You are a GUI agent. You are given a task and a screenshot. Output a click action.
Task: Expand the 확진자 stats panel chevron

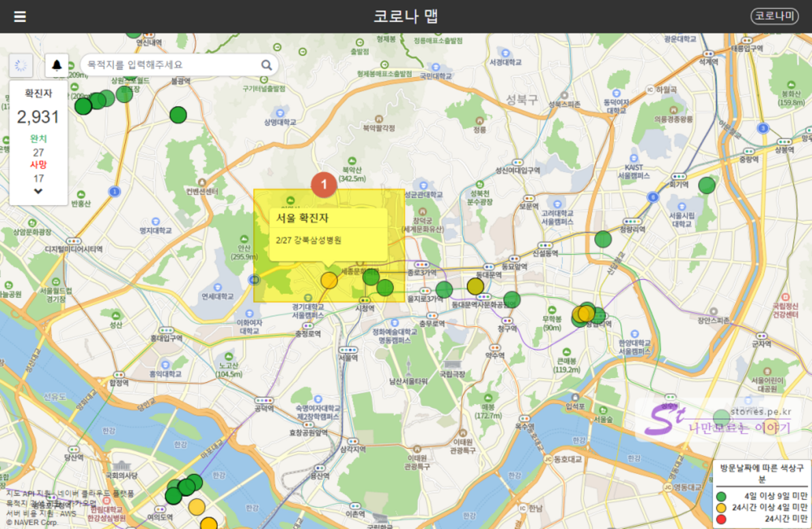(x=38, y=192)
